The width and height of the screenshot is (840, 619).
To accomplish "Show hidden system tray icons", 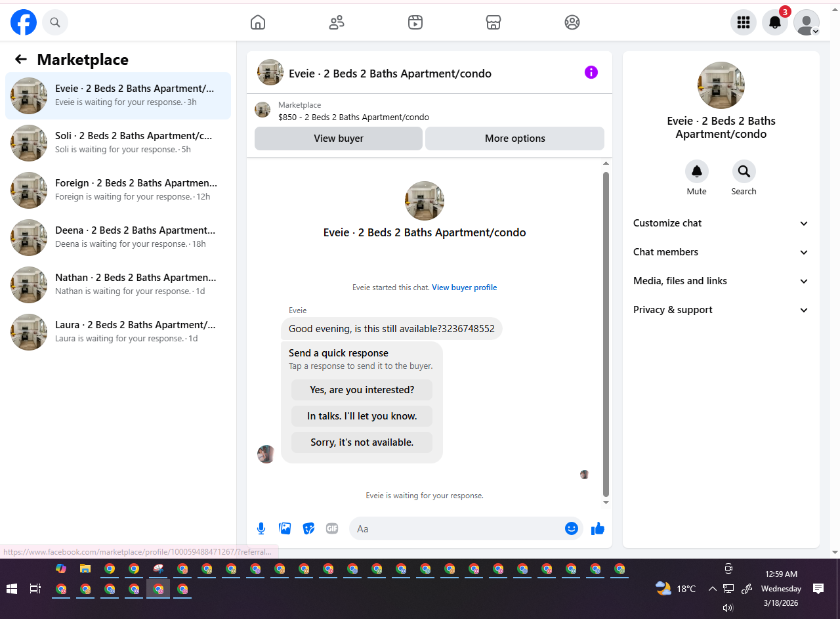I will 713,589.
